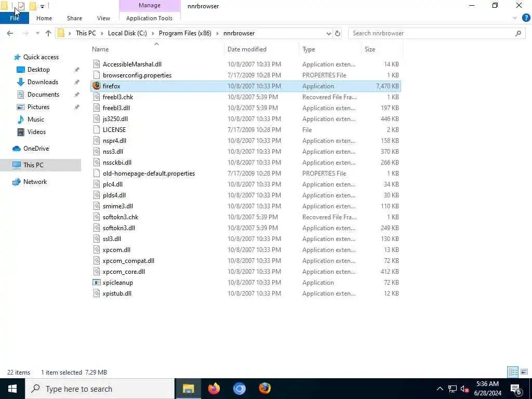This screenshot has width=532, height=399.
Task: Sort by Name column header
Action: [x=156, y=49]
